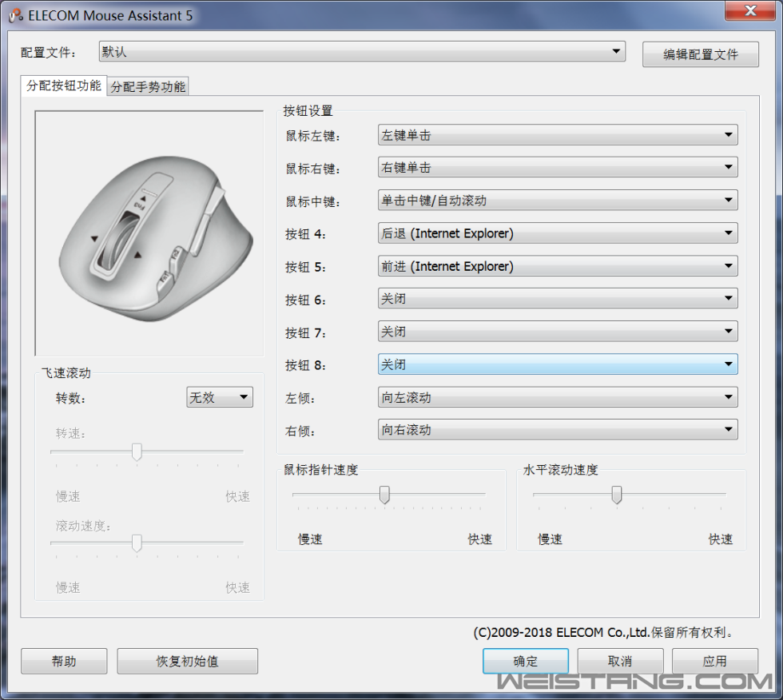
Task: Expand the 按钮 6 function dropdown
Action: pyautogui.click(x=558, y=299)
